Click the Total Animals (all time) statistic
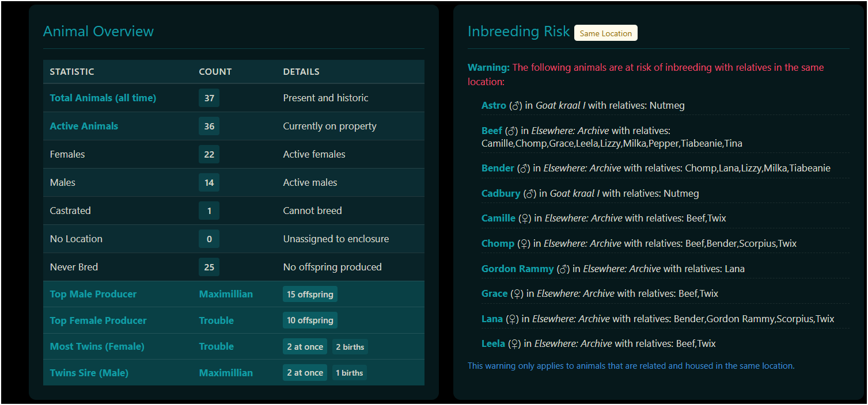 click(x=103, y=98)
